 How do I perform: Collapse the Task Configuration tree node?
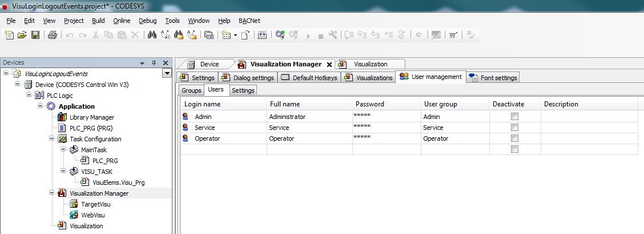[51, 139]
